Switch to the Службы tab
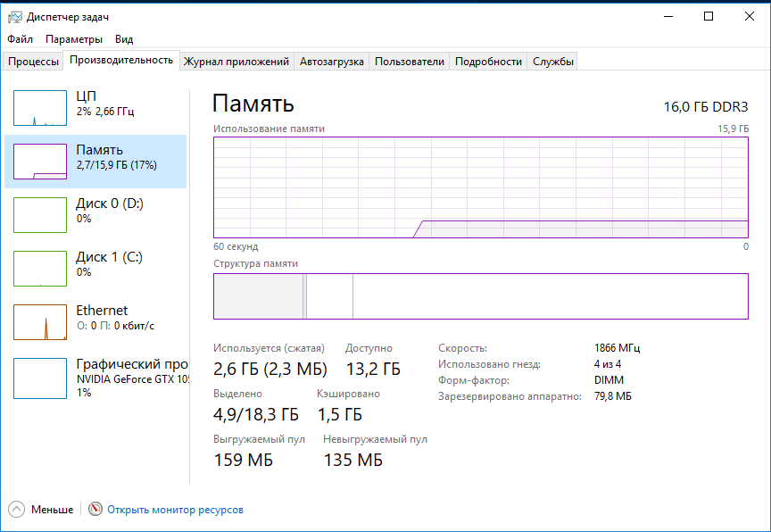771x532 pixels. tap(553, 62)
